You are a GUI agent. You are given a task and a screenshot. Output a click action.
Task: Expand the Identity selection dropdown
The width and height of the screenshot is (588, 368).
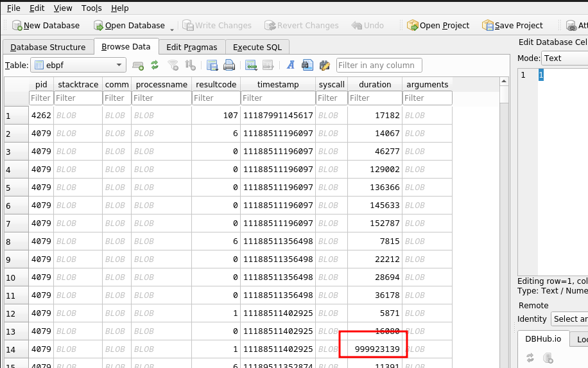[x=569, y=319]
